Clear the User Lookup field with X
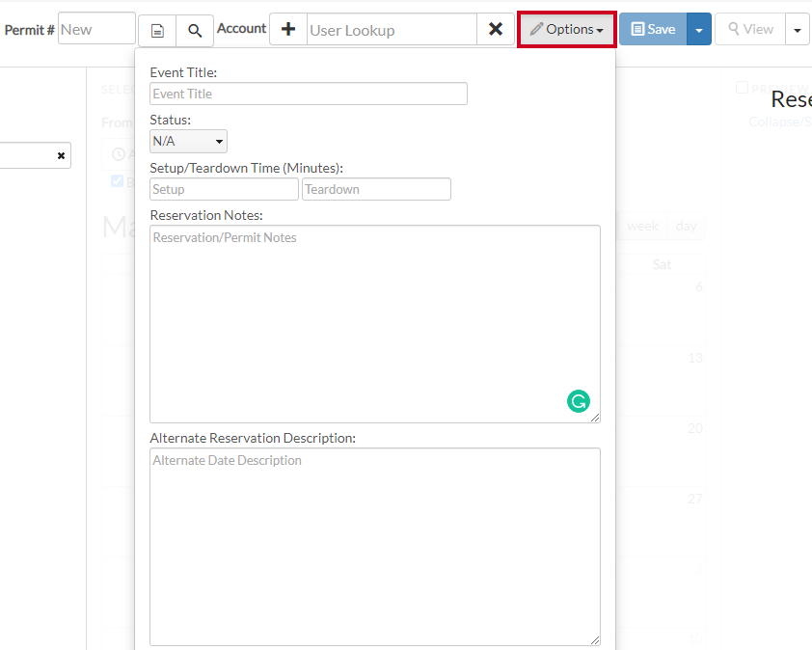Image resolution: width=812 pixels, height=650 pixels. coord(496,29)
